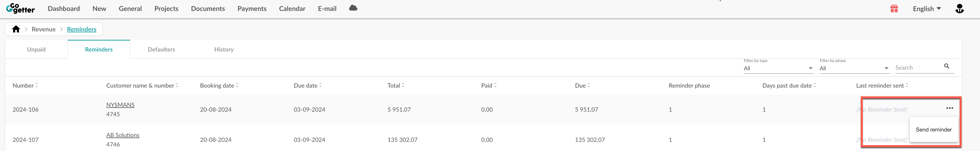
Task: Open the user profile icon
Action: (x=959, y=8)
